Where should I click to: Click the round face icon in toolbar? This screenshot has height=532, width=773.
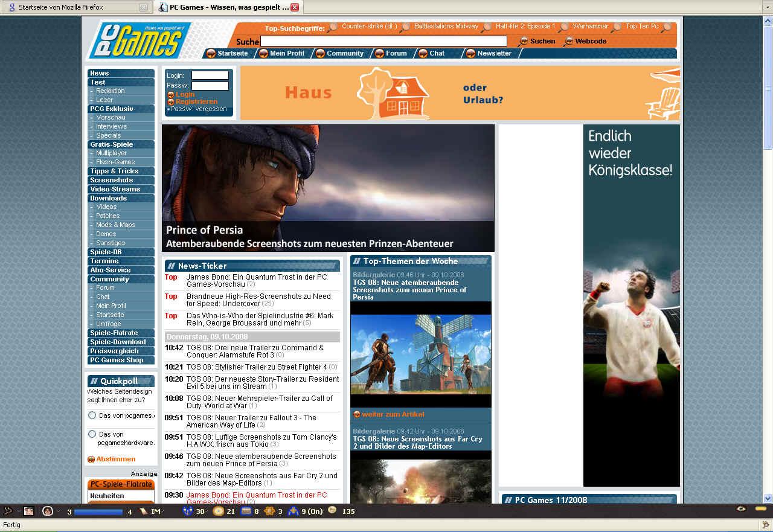point(48,511)
